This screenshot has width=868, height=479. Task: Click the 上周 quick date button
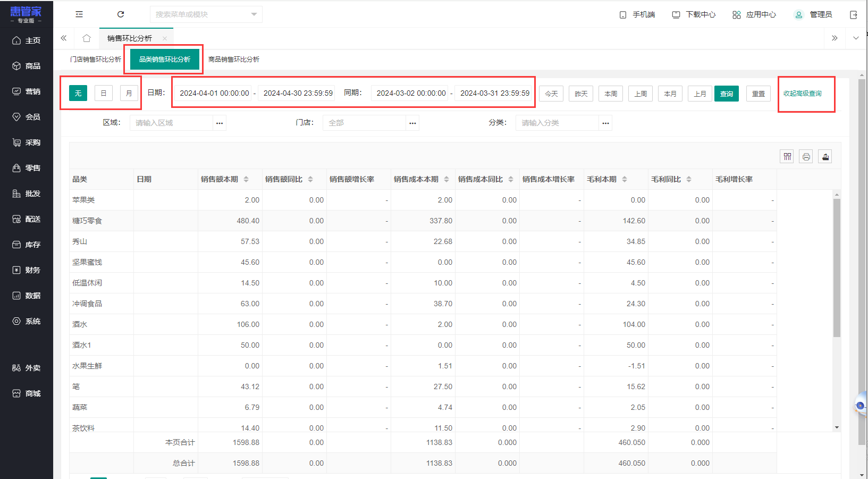[x=641, y=94]
